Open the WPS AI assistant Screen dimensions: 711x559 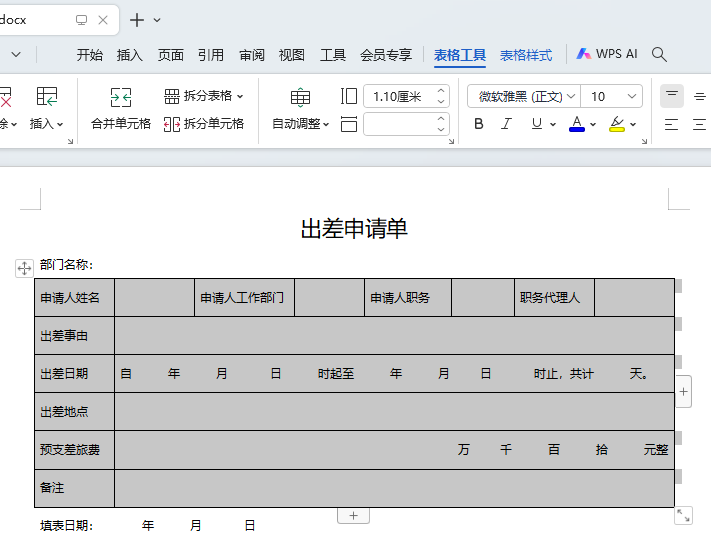[x=607, y=54]
